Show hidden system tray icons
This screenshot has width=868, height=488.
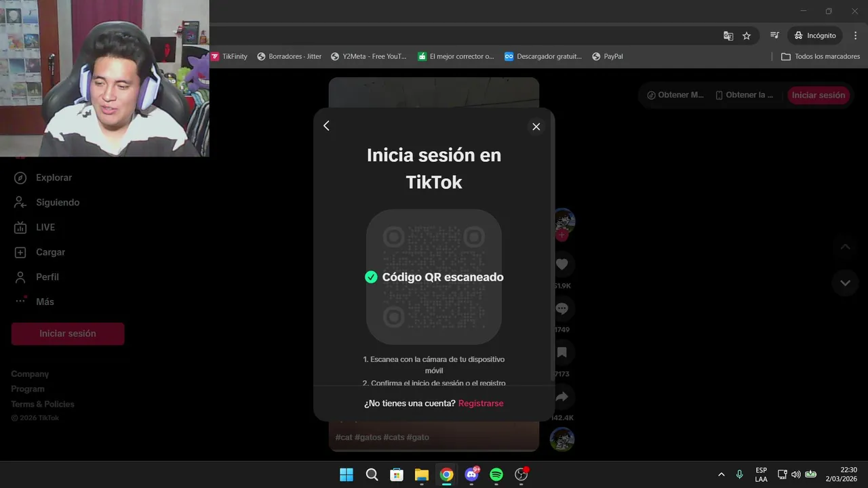tap(721, 474)
